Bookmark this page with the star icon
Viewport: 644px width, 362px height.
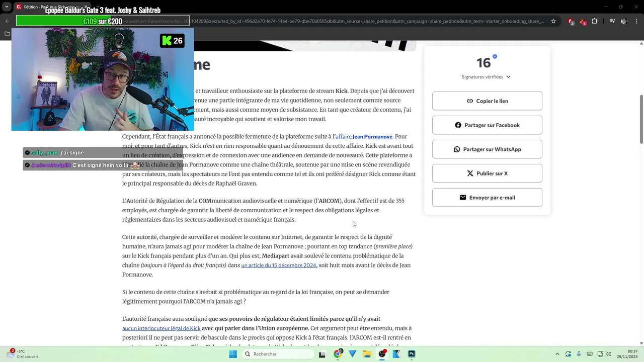click(553, 21)
